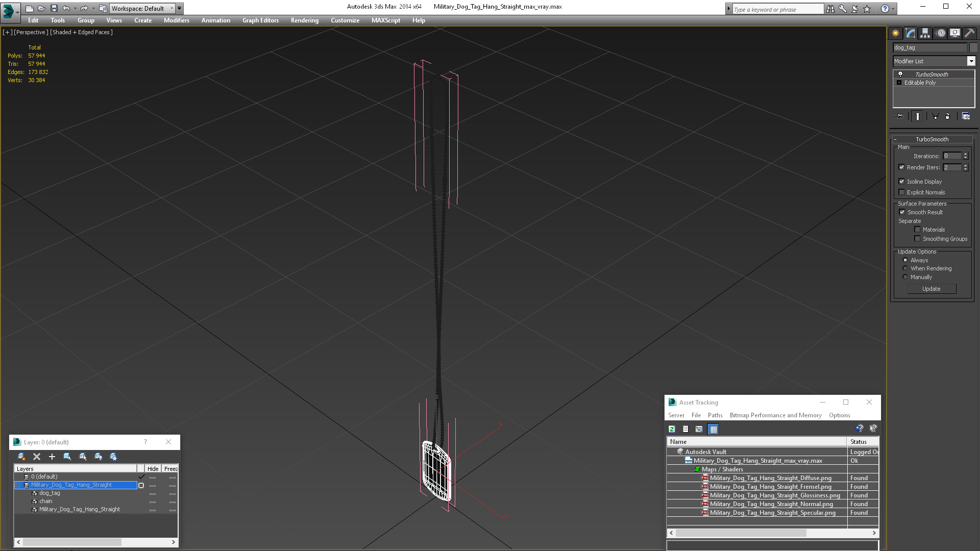The image size is (980, 551).
Task: Click Freeze All Layers snowflake icon
Action: point(113,457)
